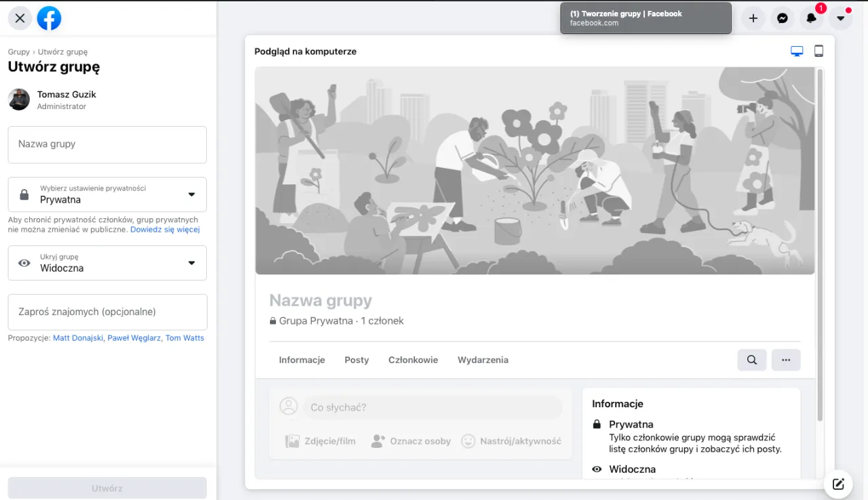Click the padlock icon in privacy selector
This screenshot has height=500, width=868.
tap(24, 195)
